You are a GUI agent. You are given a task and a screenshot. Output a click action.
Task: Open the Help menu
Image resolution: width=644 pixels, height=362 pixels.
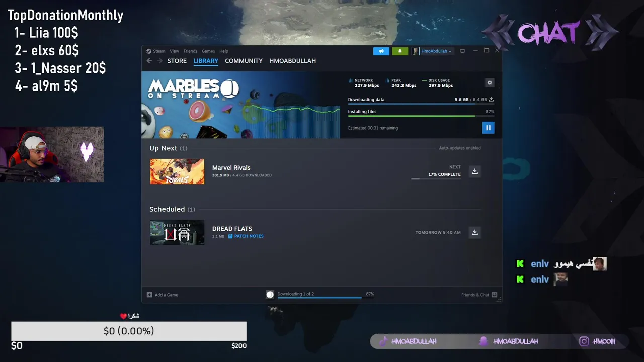[224, 51]
